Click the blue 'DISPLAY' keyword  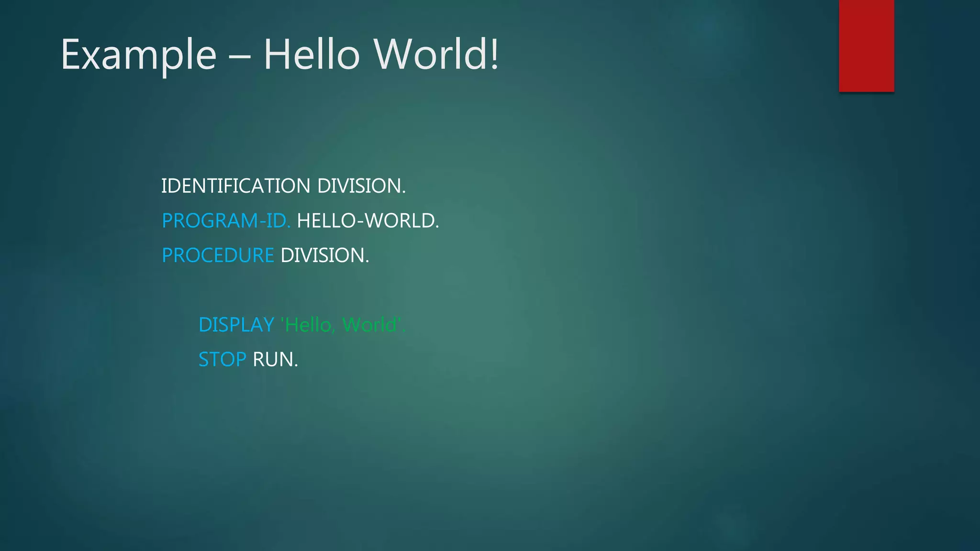(x=236, y=325)
